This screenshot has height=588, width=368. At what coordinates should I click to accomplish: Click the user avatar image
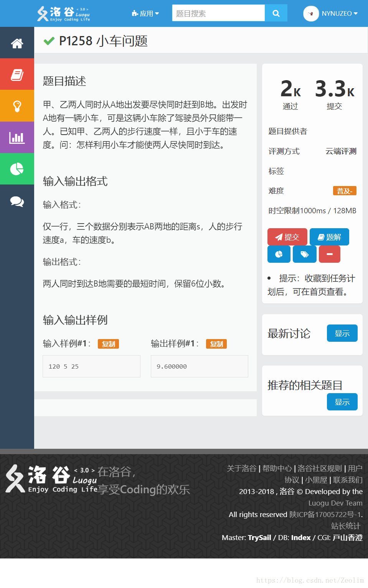tap(311, 13)
